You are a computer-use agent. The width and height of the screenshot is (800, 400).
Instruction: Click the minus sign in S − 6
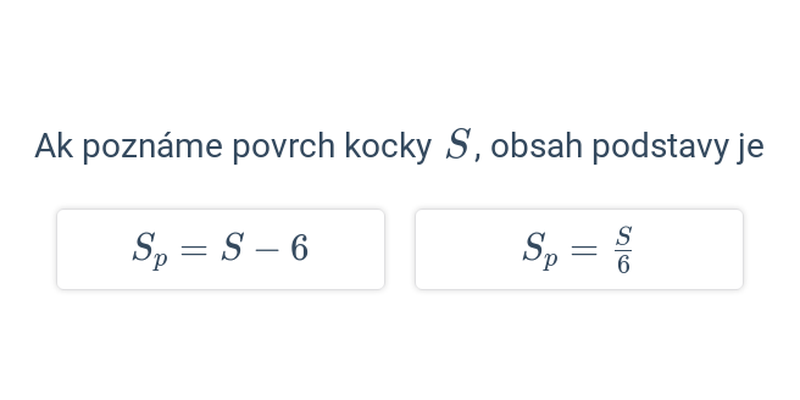(267, 250)
